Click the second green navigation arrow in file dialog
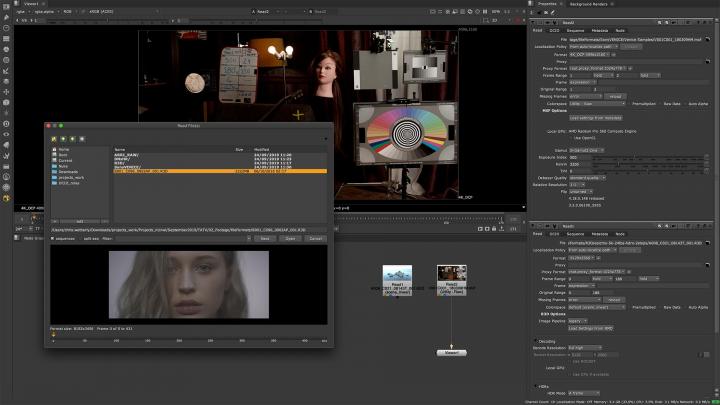 (x=73, y=139)
